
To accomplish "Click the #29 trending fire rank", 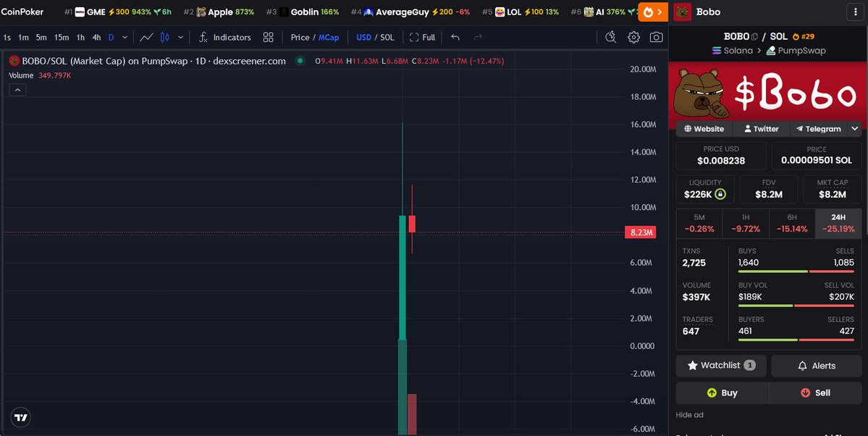I will pyautogui.click(x=804, y=36).
